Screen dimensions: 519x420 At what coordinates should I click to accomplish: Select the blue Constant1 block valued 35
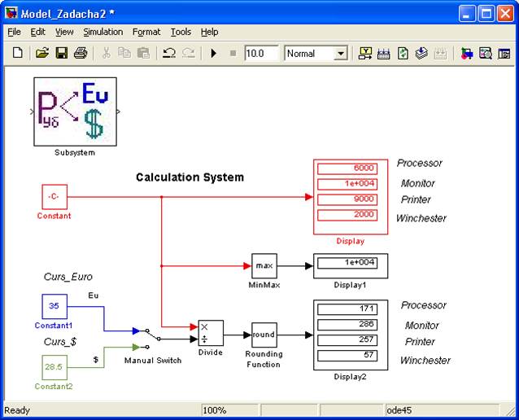click(55, 306)
